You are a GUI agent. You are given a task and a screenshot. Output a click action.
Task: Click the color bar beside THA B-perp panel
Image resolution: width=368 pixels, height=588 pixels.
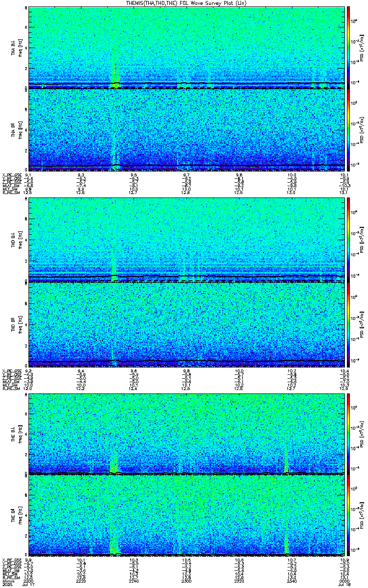(x=348, y=48)
